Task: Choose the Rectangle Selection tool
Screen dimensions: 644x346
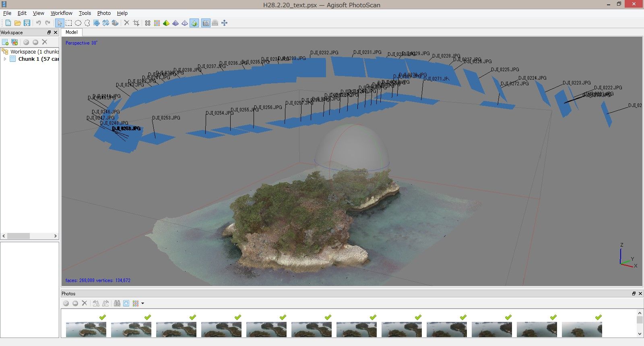Action: (69, 23)
